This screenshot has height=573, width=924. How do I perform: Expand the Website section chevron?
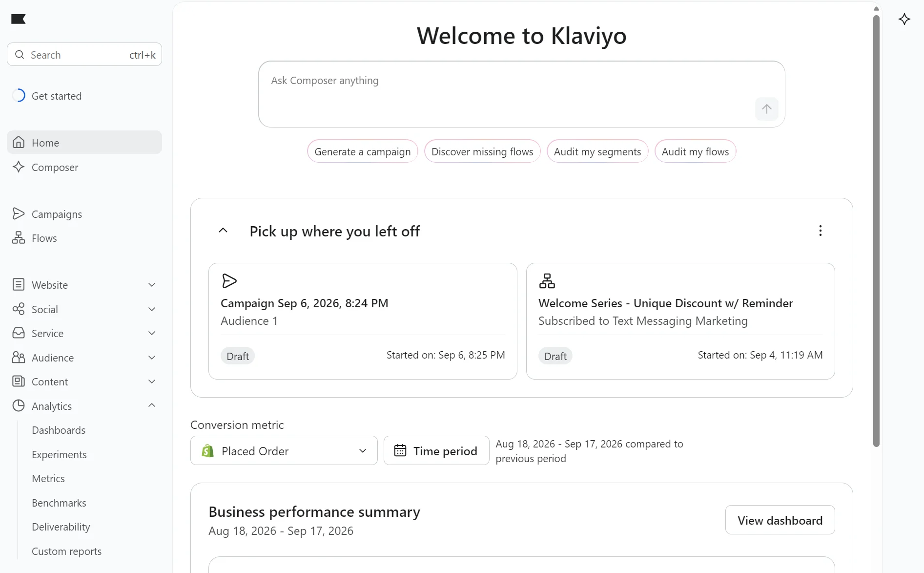152,285
